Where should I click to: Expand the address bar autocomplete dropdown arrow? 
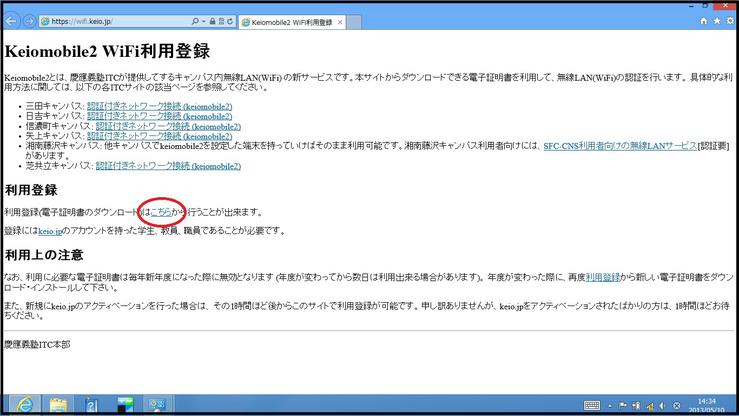[x=203, y=21]
